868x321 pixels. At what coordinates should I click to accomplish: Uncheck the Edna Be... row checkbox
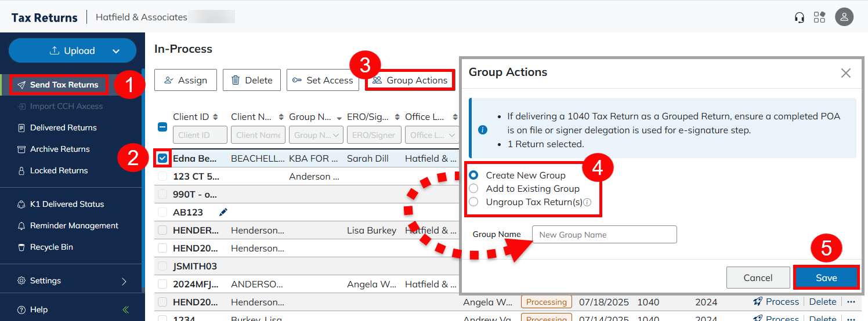162,158
